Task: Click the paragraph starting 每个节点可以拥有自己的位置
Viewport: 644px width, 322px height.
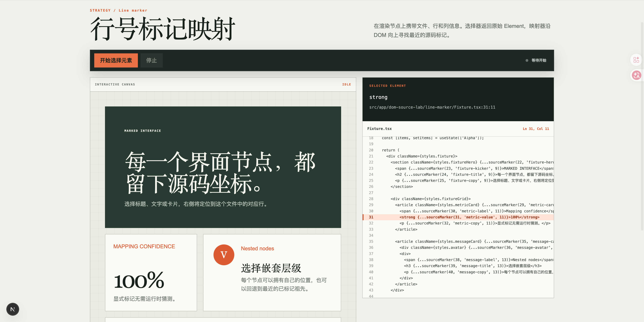Action: coord(284,284)
